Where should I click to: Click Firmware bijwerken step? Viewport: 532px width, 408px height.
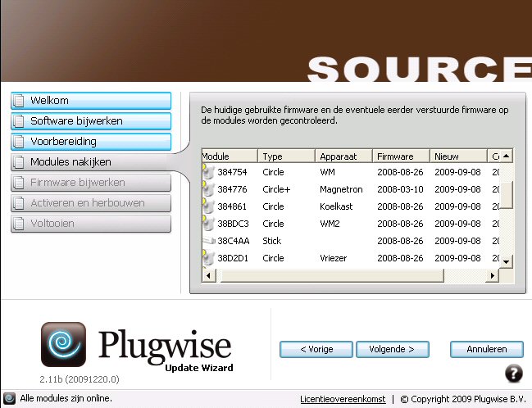tap(91, 183)
